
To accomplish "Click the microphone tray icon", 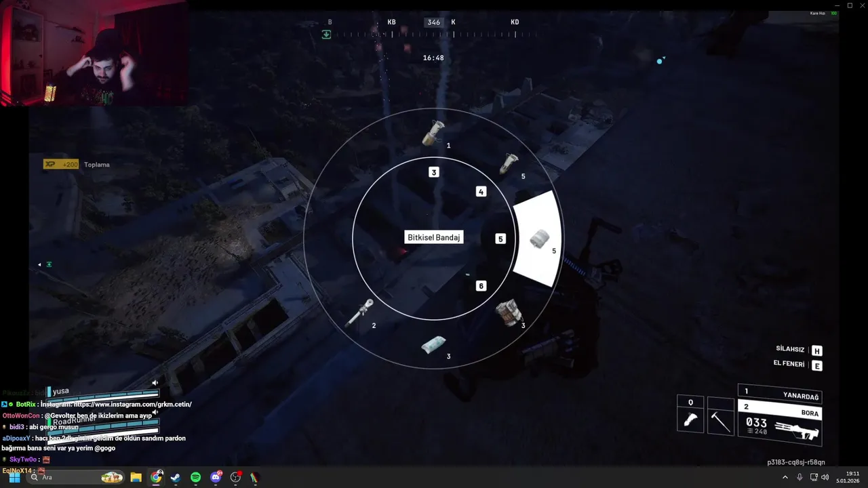I will tap(800, 477).
